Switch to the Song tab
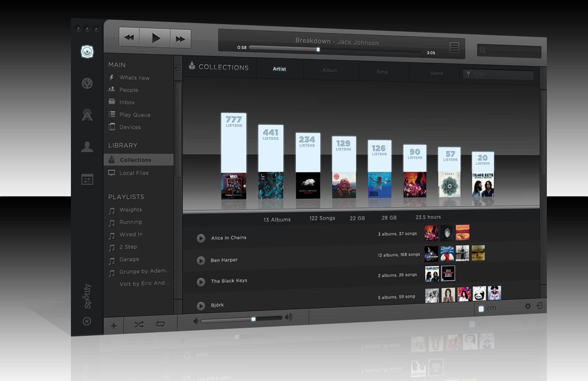The height and width of the screenshot is (381, 588). pyautogui.click(x=382, y=71)
